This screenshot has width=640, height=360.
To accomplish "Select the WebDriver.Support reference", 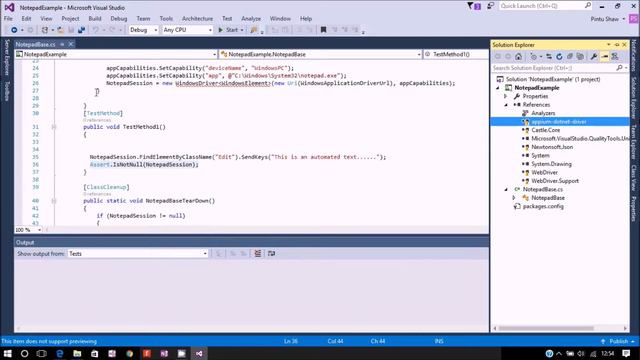I will 555,181.
